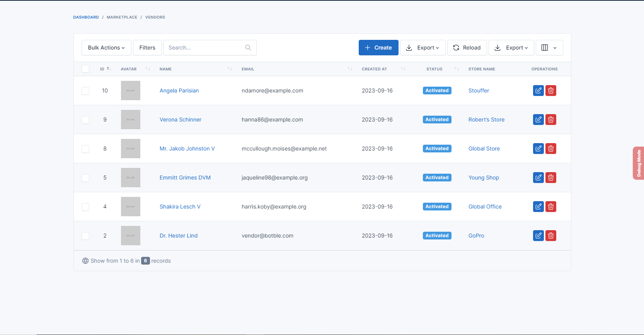Delete vendor Verona Schinner

tap(551, 120)
